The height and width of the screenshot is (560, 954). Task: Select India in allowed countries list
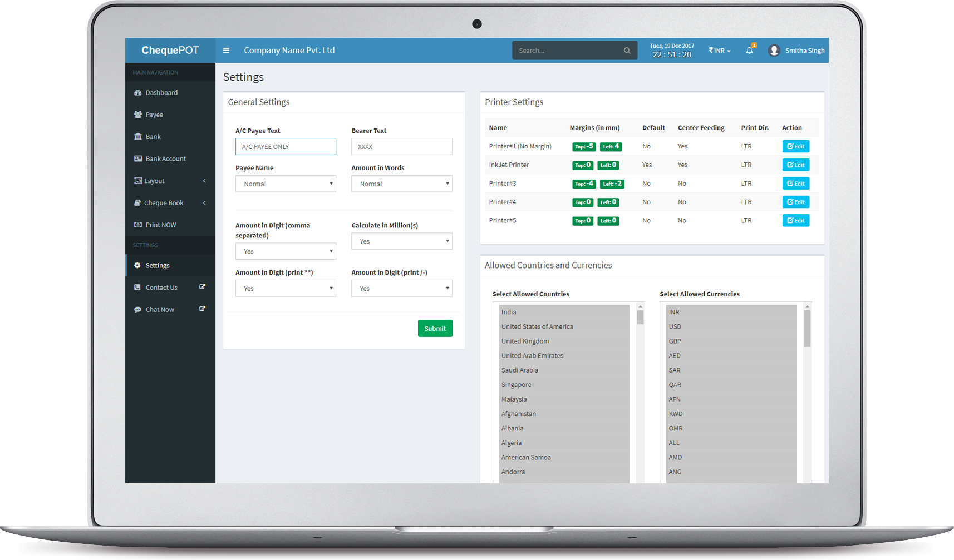564,312
